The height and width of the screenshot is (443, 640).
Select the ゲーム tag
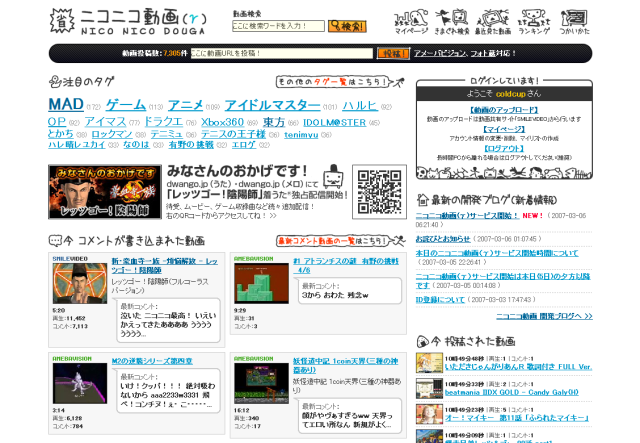(x=126, y=105)
